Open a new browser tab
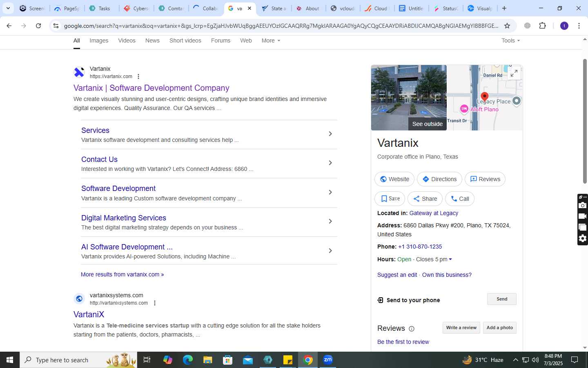 click(x=504, y=8)
